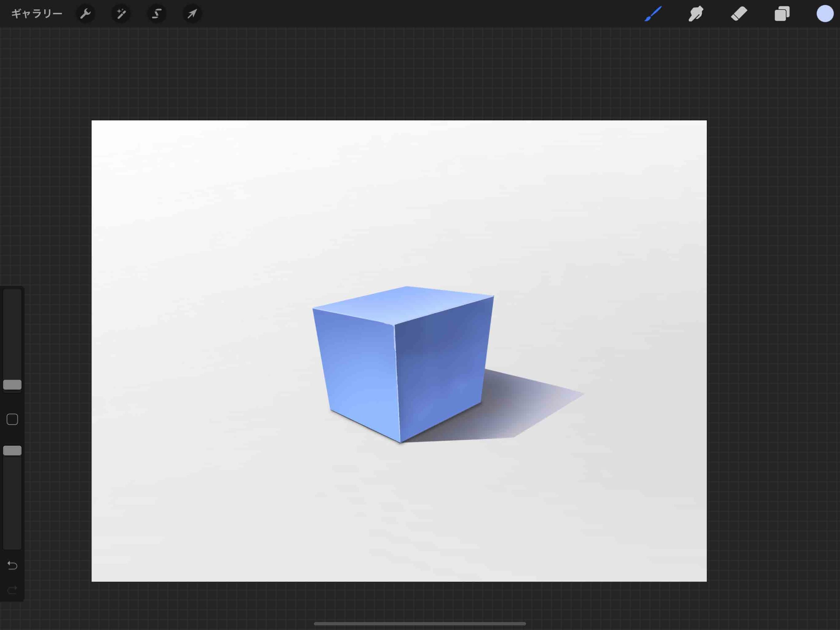Tap the Selection tool to toggle selection mode
This screenshot has height=630, width=840.
[157, 14]
